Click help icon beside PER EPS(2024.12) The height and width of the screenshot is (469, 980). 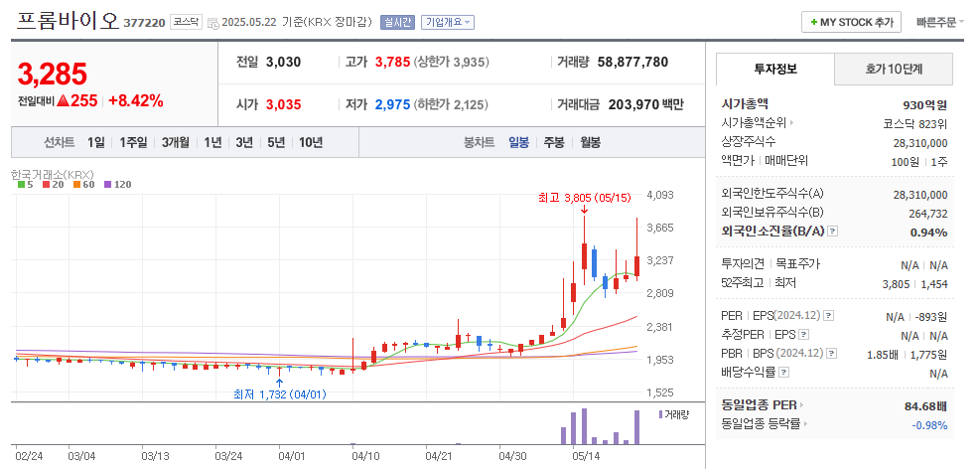[829, 316]
